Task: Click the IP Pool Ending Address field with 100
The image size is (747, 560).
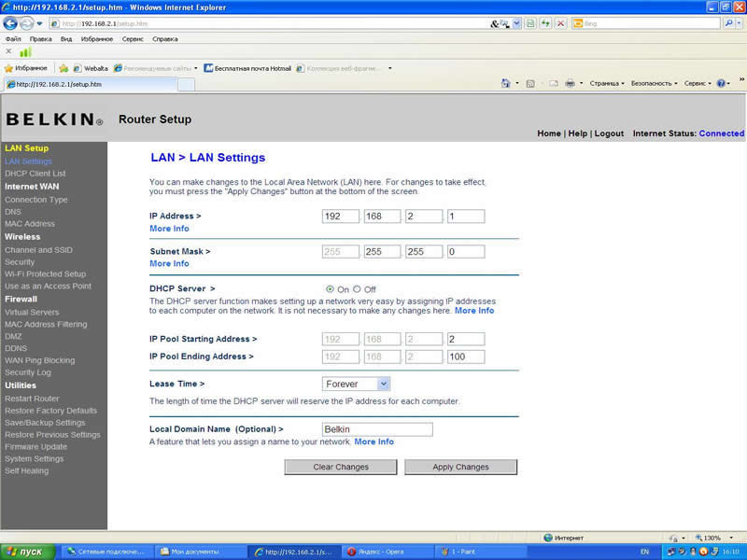Action: 466,357
